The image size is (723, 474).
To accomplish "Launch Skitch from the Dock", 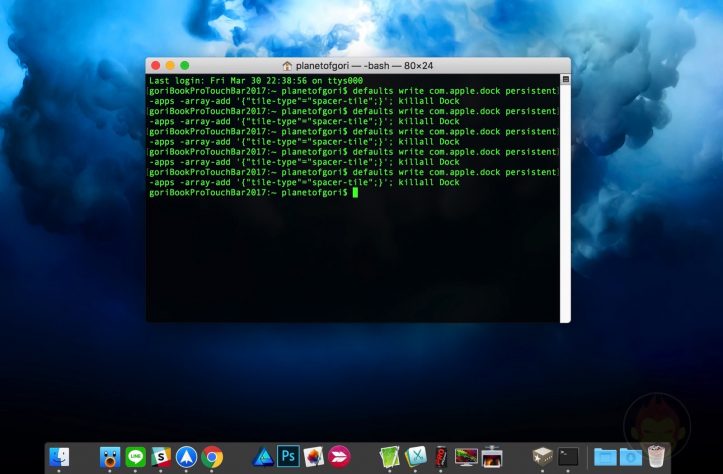I will point(339,457).
